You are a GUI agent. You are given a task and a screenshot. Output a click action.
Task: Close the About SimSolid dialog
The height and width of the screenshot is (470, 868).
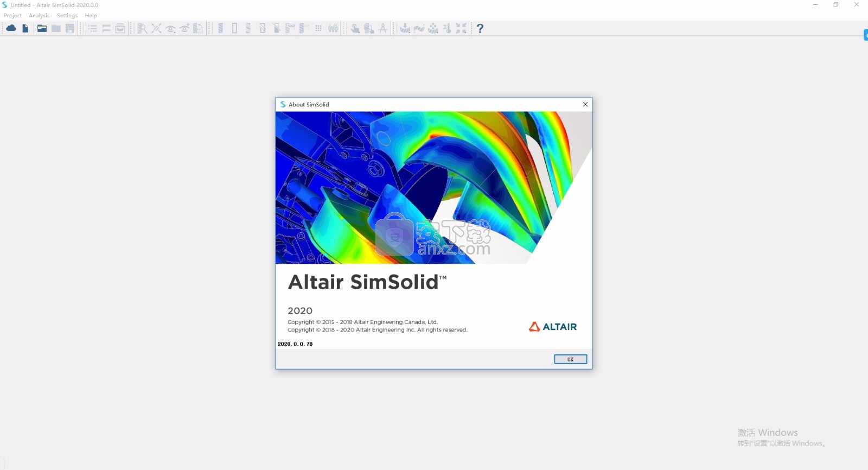pos(585,104)
